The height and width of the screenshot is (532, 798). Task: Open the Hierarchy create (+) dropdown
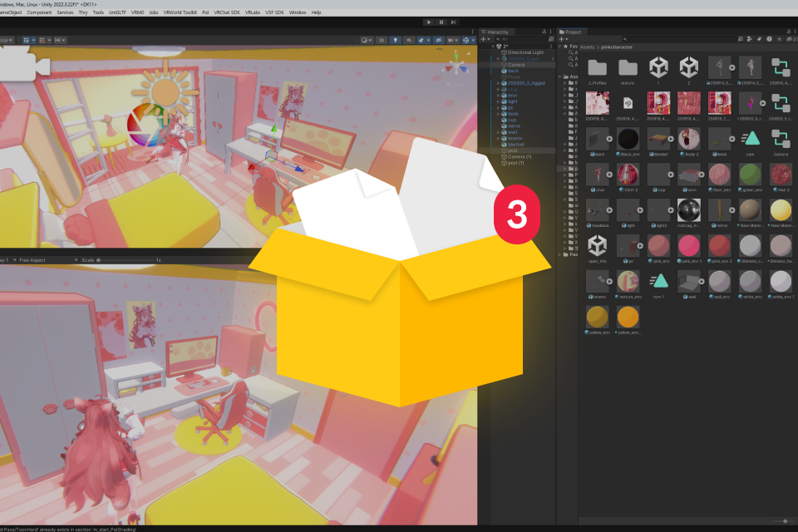pyautogui.click(x=485, y=39)
